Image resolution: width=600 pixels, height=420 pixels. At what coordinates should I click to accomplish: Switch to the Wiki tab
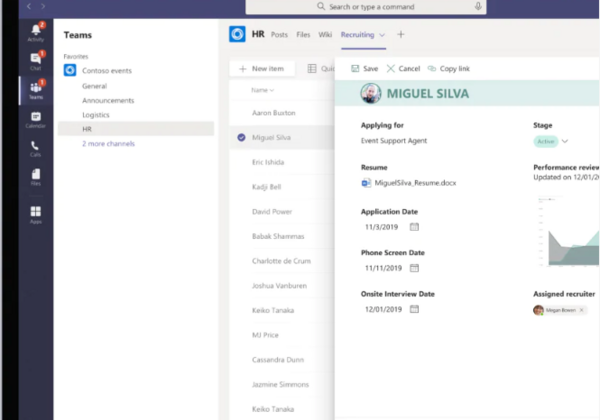[x=325, y=35]
